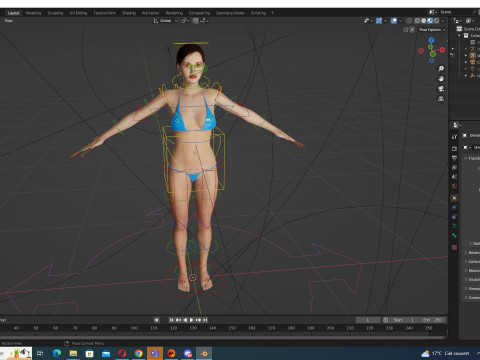This screenshot has height=360, width=480.
Task: Switch to material preview shading
Action: (430, 21)
